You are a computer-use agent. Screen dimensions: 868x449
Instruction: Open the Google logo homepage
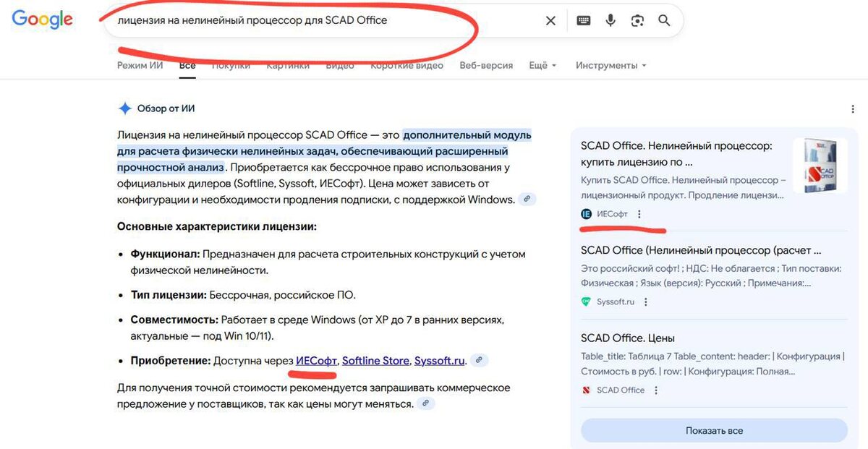[43, 20]
